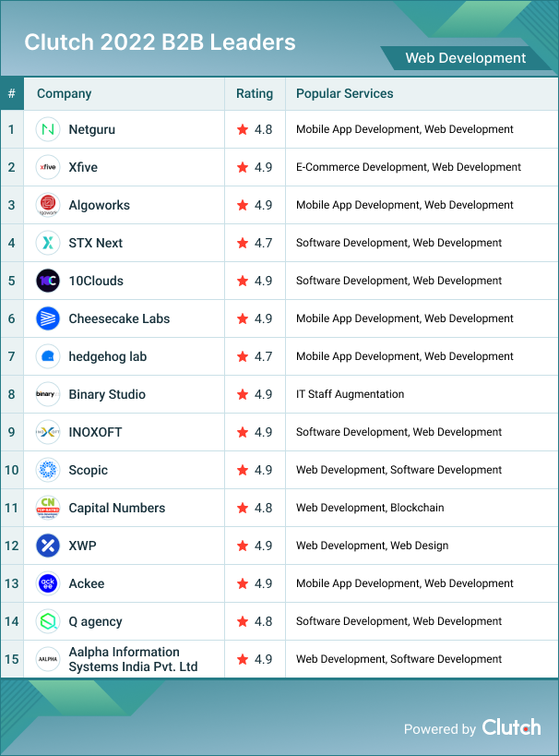Screen dimensions: 559x756
Task: Click the Company column header
Action: [64, 93]
